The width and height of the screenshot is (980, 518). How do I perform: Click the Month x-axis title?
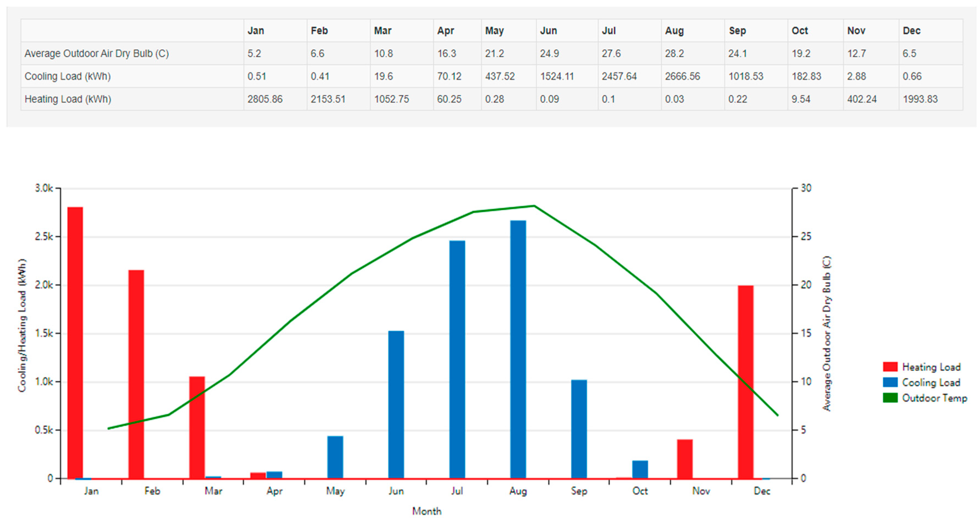click(427, 511)
